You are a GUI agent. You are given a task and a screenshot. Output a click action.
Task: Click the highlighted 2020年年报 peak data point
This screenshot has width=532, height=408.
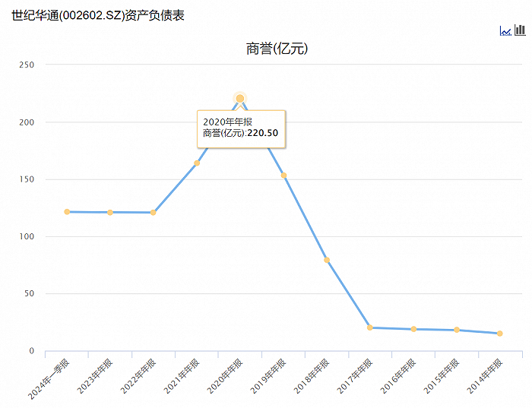pyautogui.click(x=240, y=98)
